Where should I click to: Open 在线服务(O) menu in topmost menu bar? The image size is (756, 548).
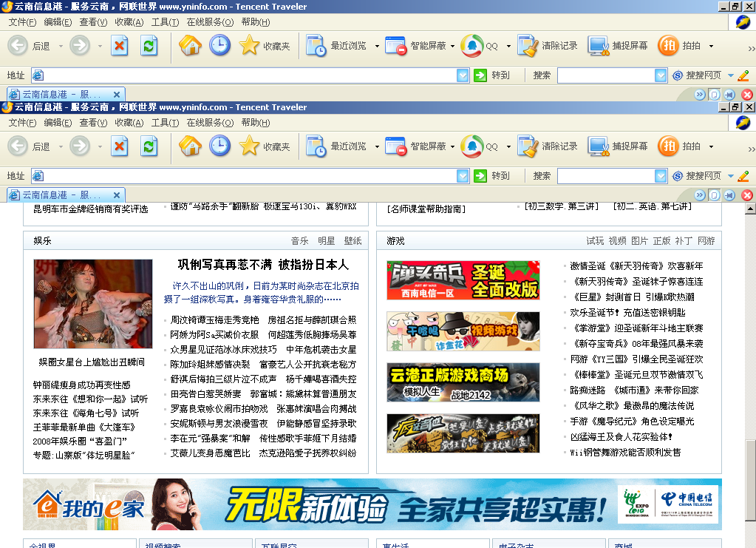209,22
